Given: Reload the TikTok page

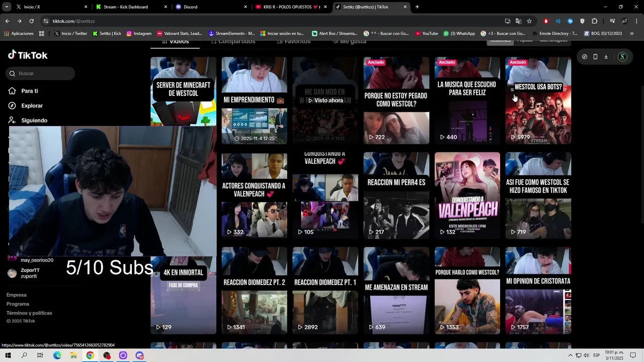Looking at the screenshot, I should [31, 21].
